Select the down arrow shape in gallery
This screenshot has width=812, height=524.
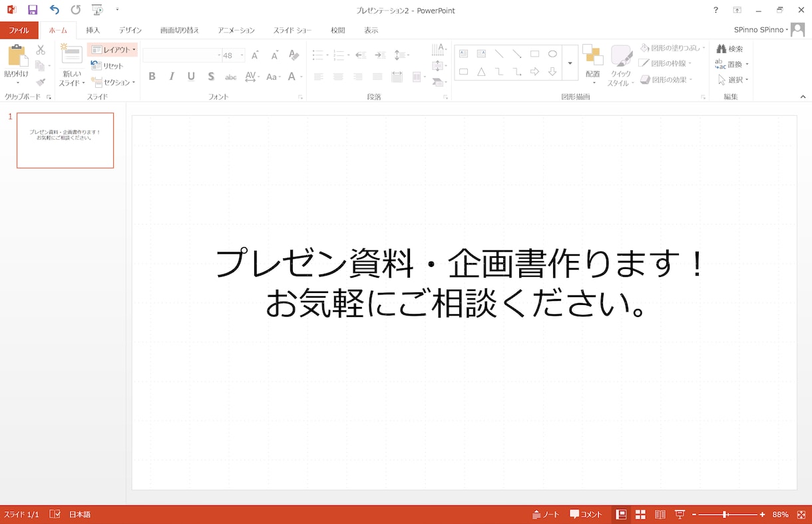[552, 71]
